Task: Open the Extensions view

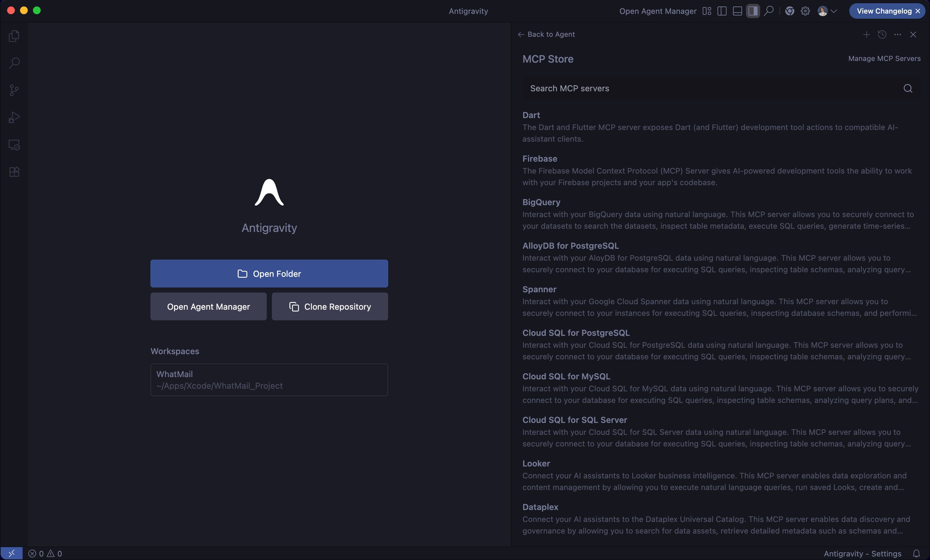Action: click(x=14, y=172)
